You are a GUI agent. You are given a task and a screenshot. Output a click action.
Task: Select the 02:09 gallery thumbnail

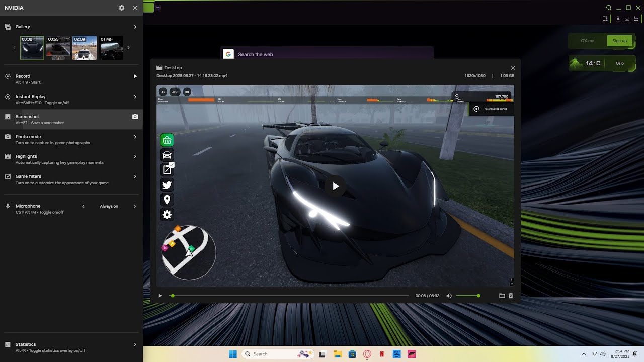pyautogui.click(x=85, y=48)
